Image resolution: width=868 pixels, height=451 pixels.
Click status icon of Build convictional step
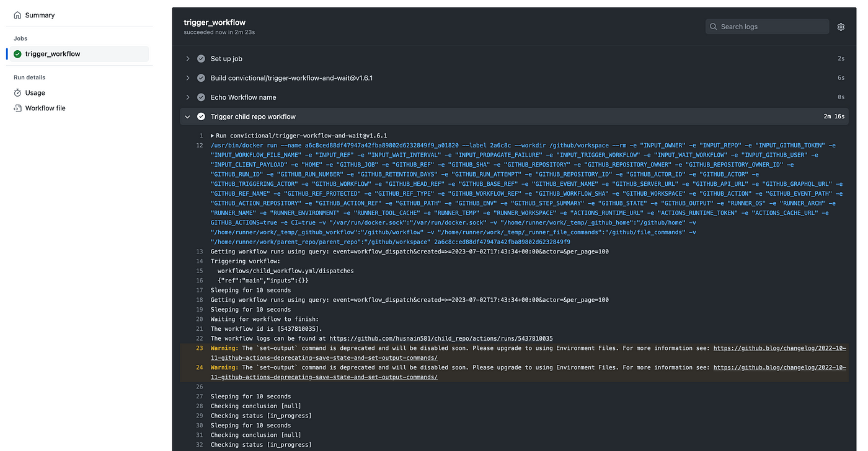(x=201, y=78)
